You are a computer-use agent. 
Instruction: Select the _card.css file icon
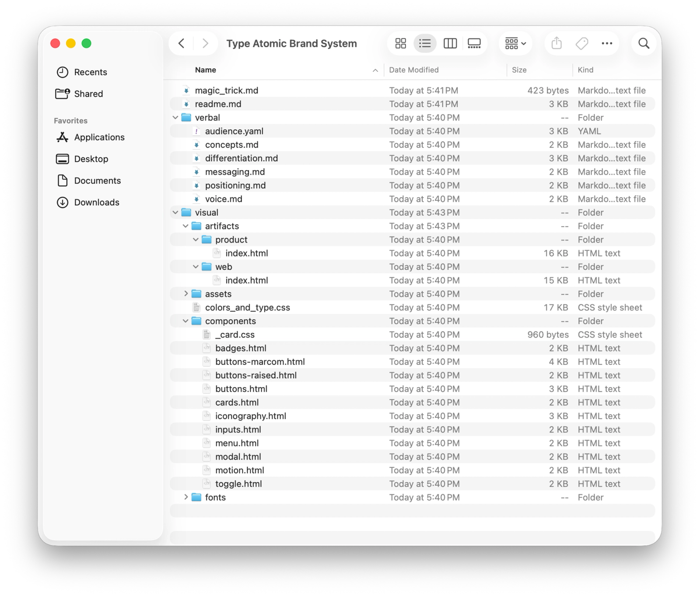[x=206, y=335]
